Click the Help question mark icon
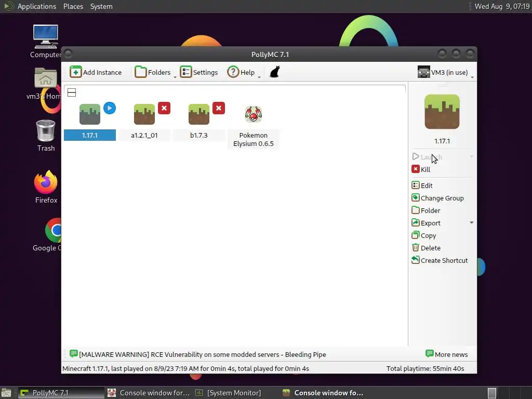The height and width of the screenshot is (399, 532). [x=233, y=72]
